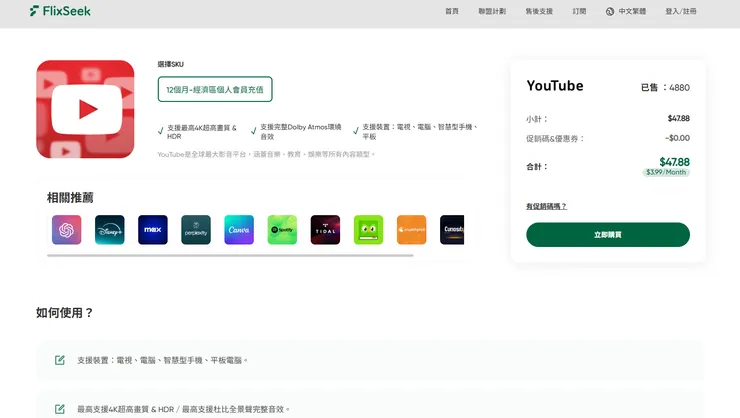Open the Crunchyroll orange product icon
Screen dimensions: 740x418
[x=412, y=230]
